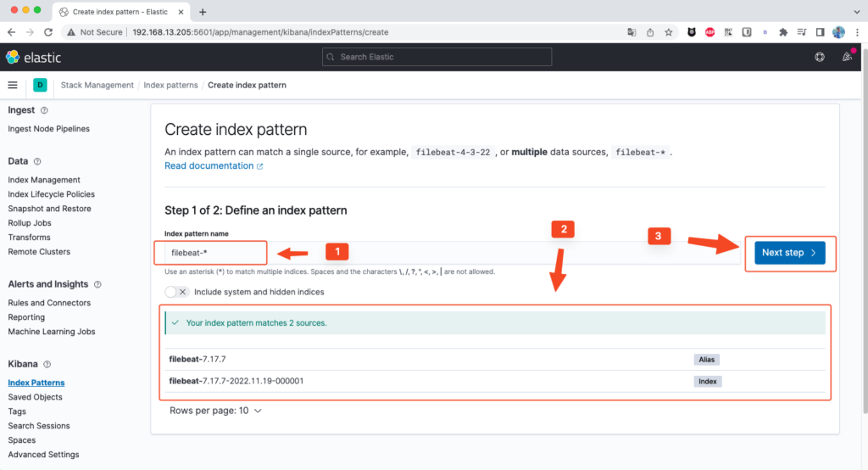Click the browser address bar URL
The image size is (868, 470).
coord(260,32)
